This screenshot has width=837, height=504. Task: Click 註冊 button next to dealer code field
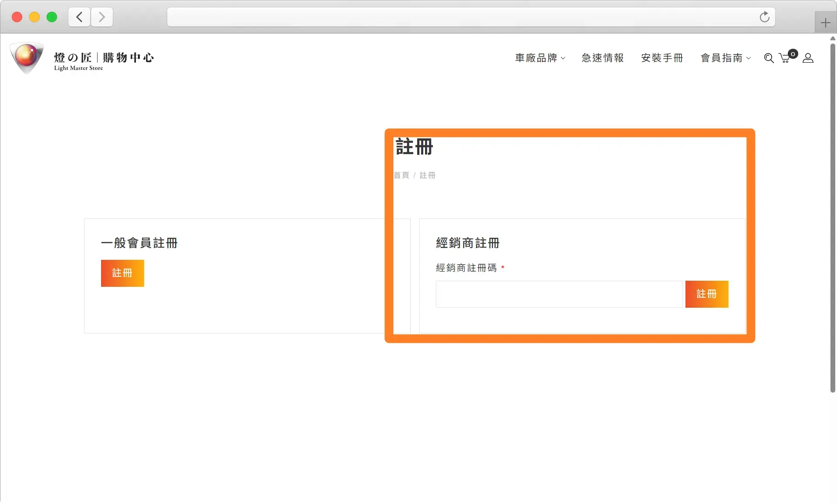click(x=707, y=294)
